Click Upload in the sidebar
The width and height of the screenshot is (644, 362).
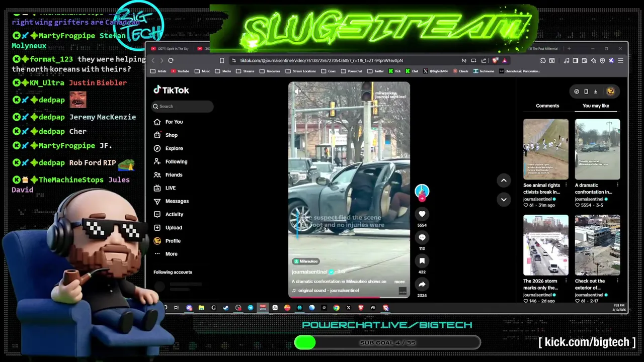(169, 227)
